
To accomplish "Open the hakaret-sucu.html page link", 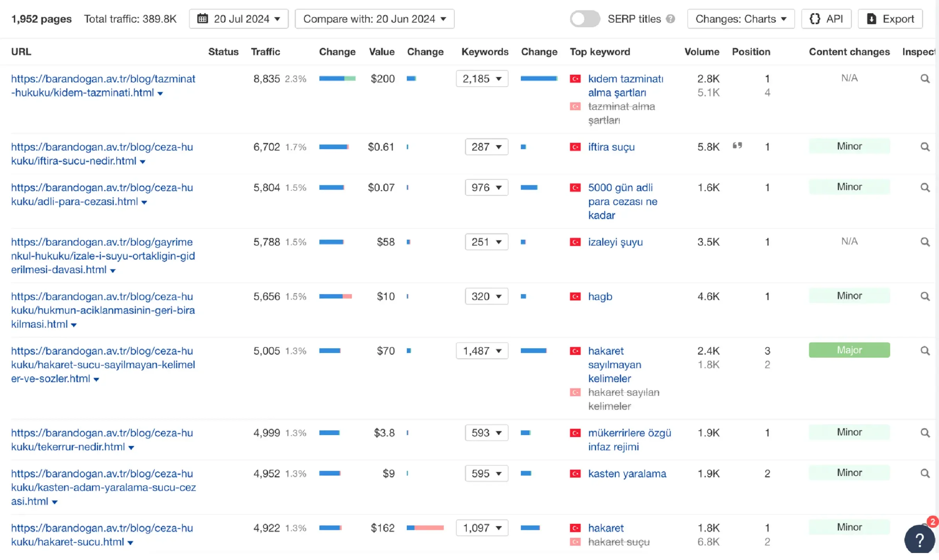I will point(102,535).
